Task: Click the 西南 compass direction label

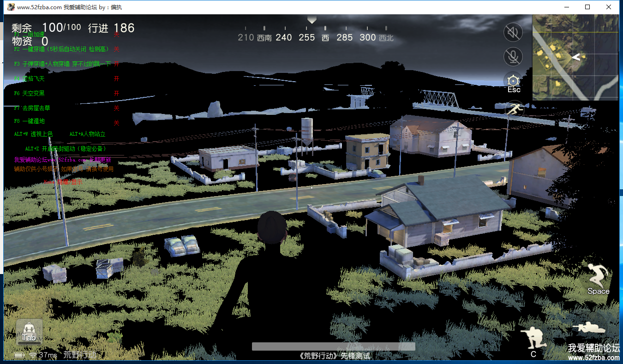Action: click(x=264, y=38)
